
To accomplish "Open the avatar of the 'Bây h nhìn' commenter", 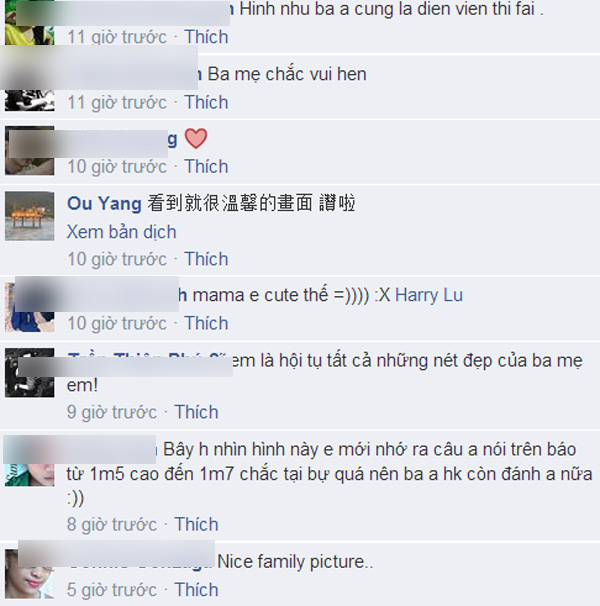I will [29, 462].
